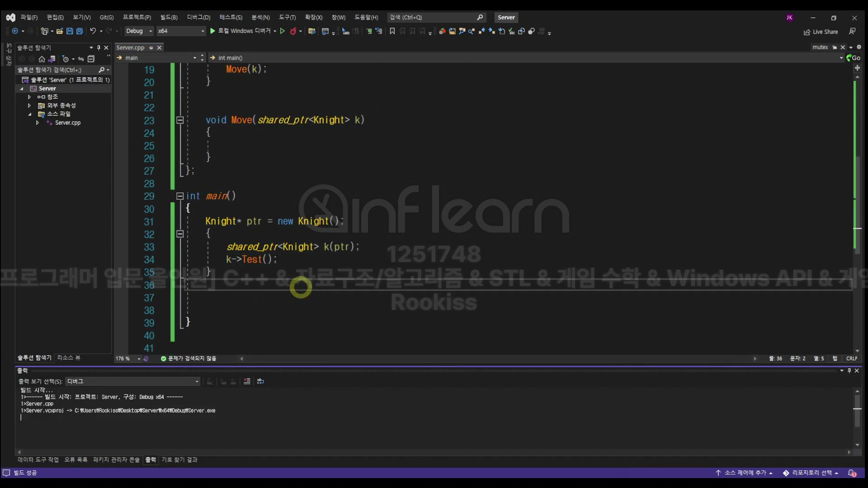Select 출력 보기 선택 디버그 combo box
Screen dimensions: 868x488
(x=132, y=381)
